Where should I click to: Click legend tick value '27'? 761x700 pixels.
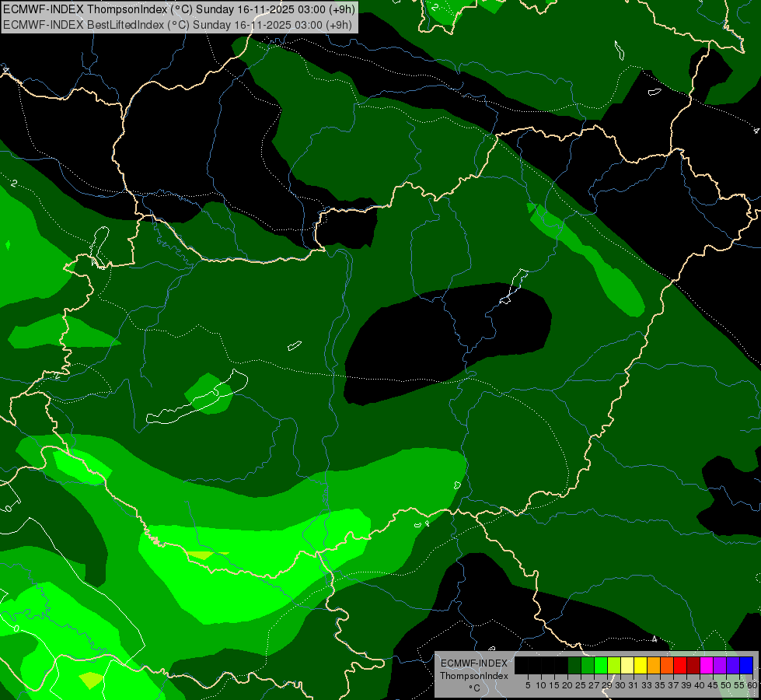(x=594, y=685)
